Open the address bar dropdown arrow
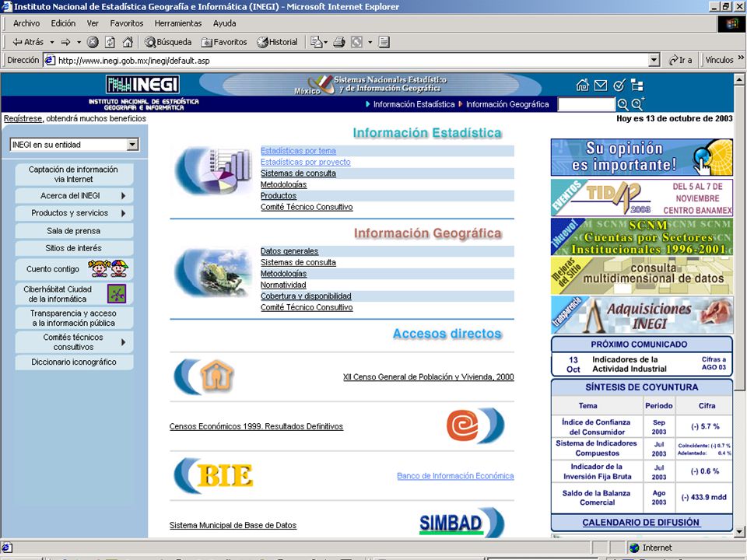The height and width of the screenshot is (560, 747). click(654, 60)
